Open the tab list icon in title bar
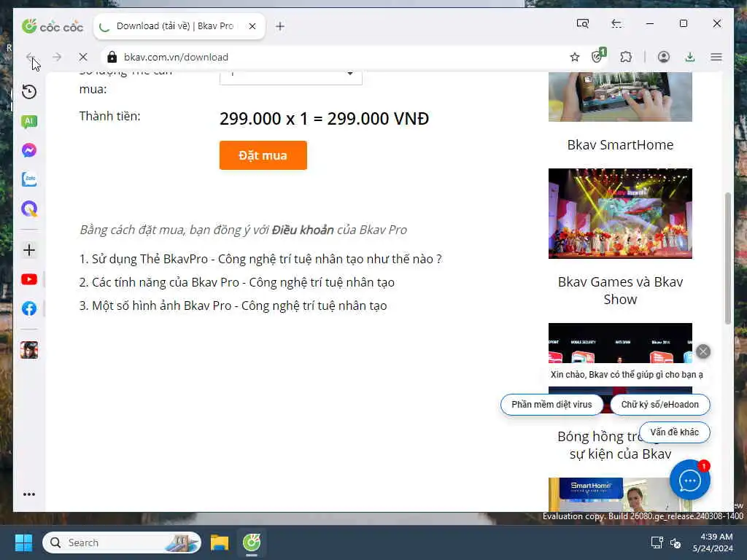Viewport: 747px width, 560px height. (616, 23)
